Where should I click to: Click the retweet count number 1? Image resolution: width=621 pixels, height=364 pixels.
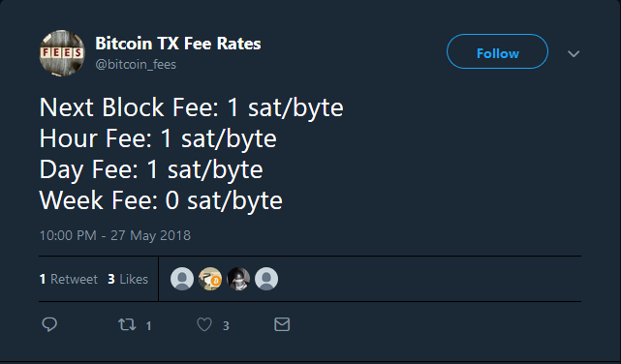(x=148, y=326)
